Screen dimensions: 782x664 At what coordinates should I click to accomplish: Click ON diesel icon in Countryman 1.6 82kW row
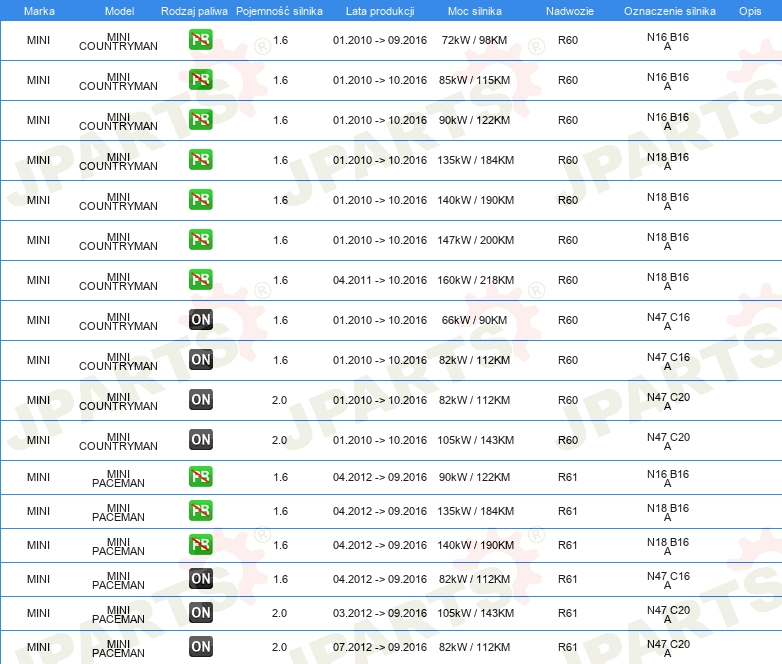click(200, 360)
